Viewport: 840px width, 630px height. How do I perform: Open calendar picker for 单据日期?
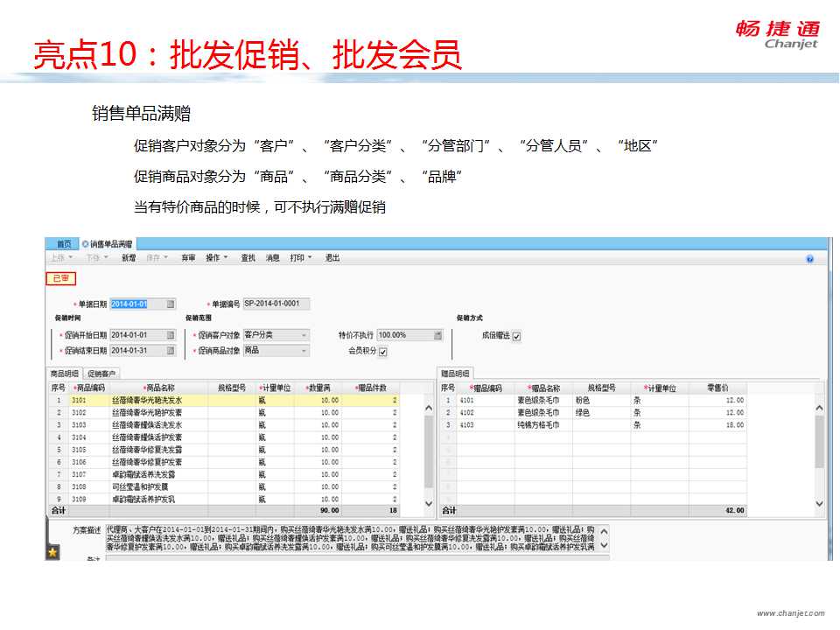click(x=171, y=304)
